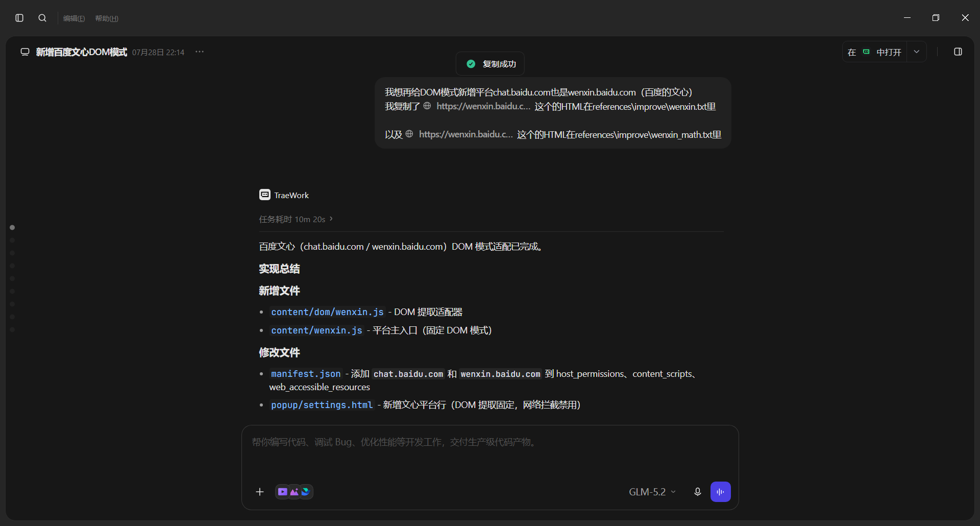Viewport: 980px width, 526px height.
Task: Click the purple video play skill icon
Action: [x=283, y=492]
